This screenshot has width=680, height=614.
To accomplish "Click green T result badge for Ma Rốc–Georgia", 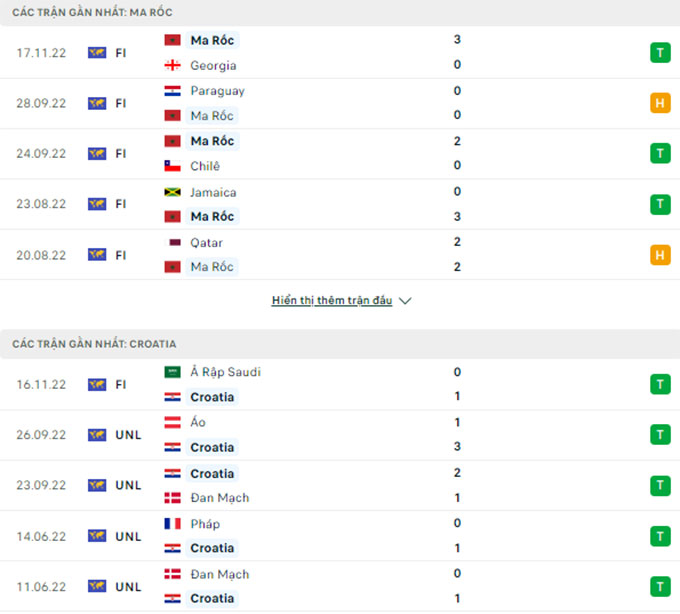I will point(660,53).
